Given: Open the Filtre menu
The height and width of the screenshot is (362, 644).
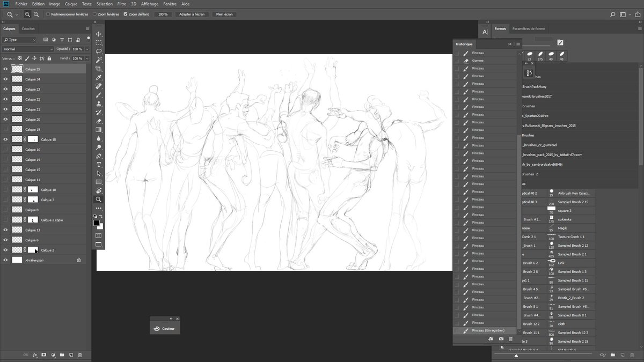Looking at the screenshot, I should (x=122, y=4).
